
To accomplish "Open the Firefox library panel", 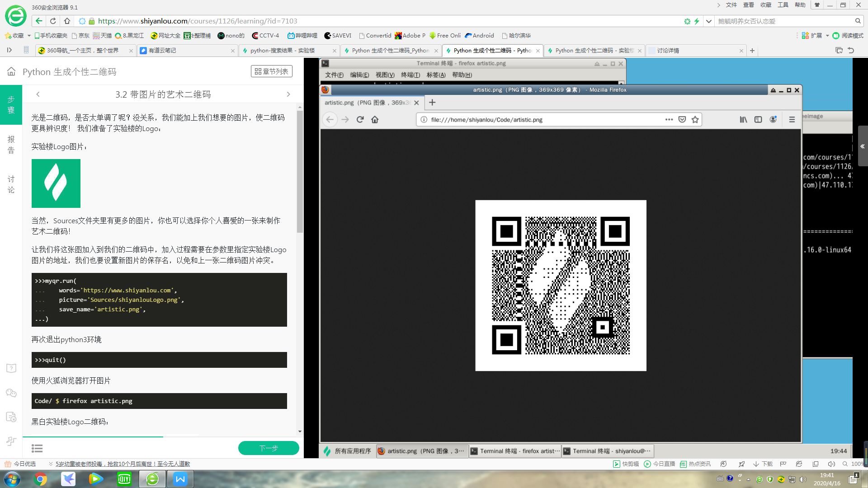I will point(743,119).
